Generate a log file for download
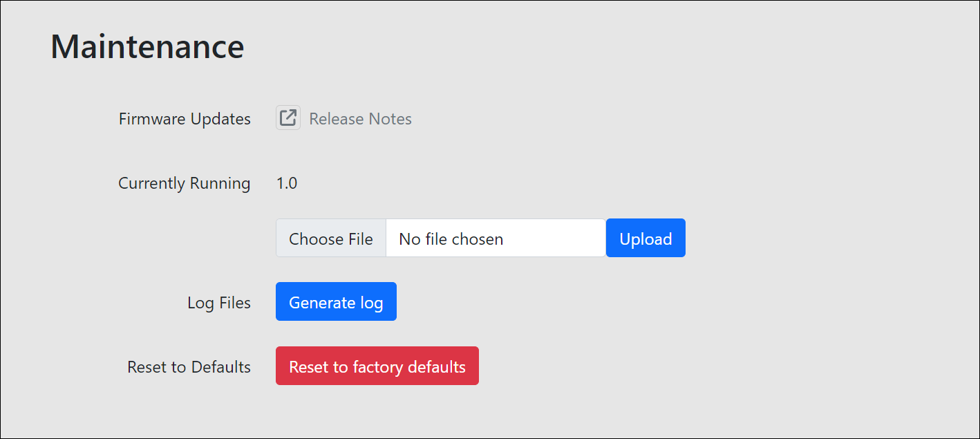This screenshot has height=439, width=980. click(336, 302)
